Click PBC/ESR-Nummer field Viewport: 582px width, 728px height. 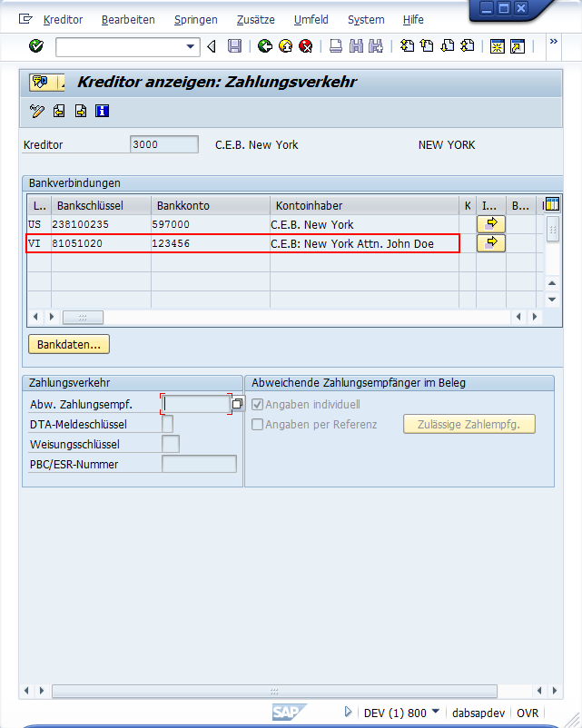199,464
